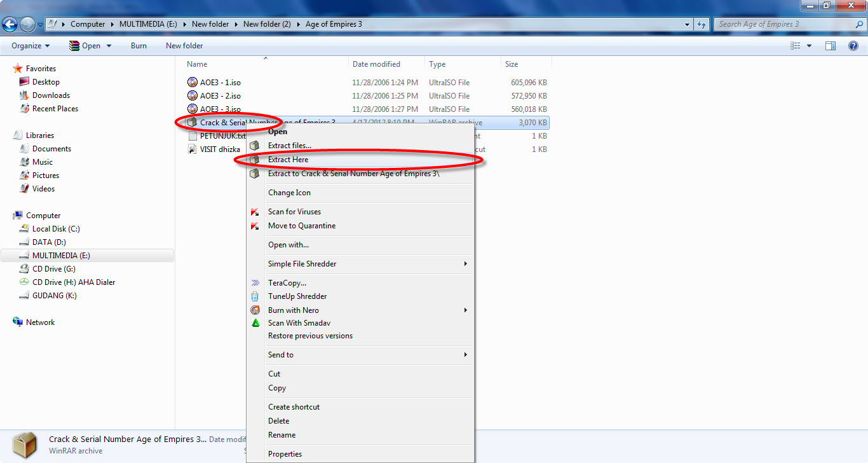
Task: Open the Help question mark icon
Action: (x=853, y=46)
